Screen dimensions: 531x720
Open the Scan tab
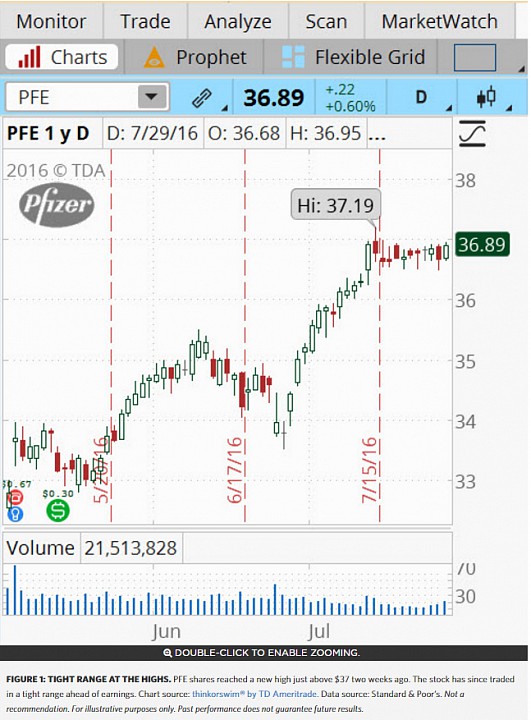coord(326,22)
